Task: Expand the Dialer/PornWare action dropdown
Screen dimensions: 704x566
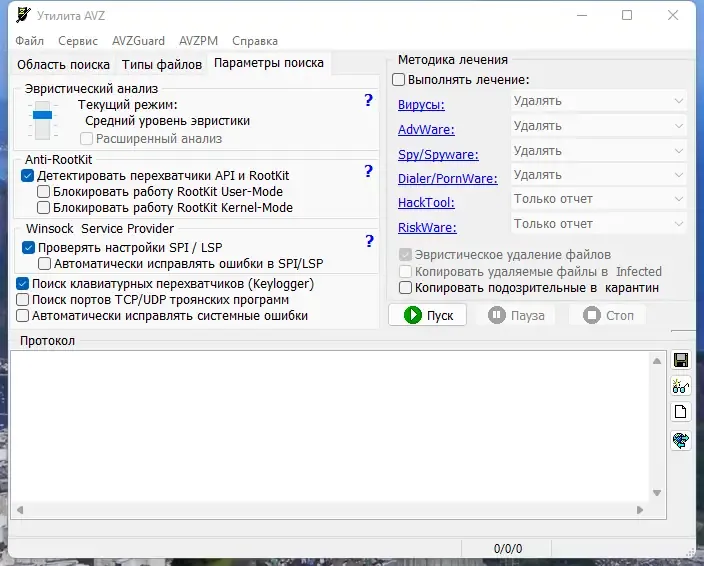Action: click(598, 175)
